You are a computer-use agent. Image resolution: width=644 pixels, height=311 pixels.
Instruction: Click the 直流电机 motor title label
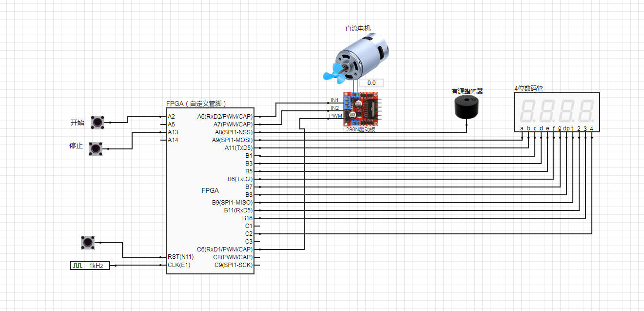(x=358, y=28)
